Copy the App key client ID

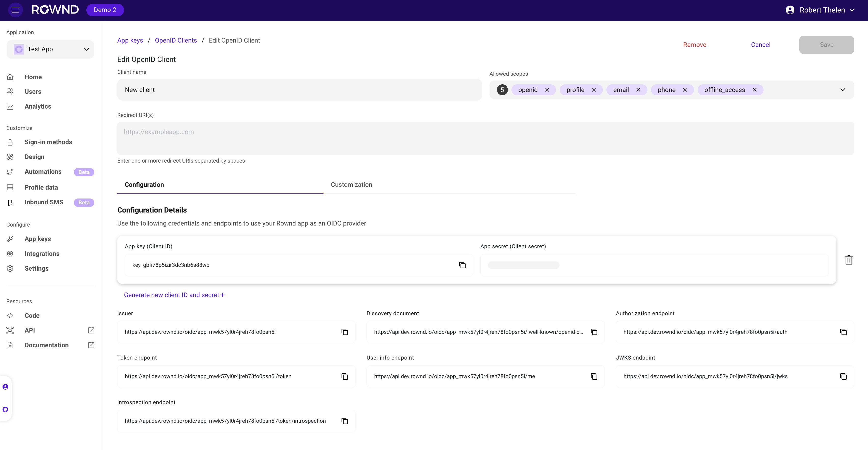[x=462, y=265]
